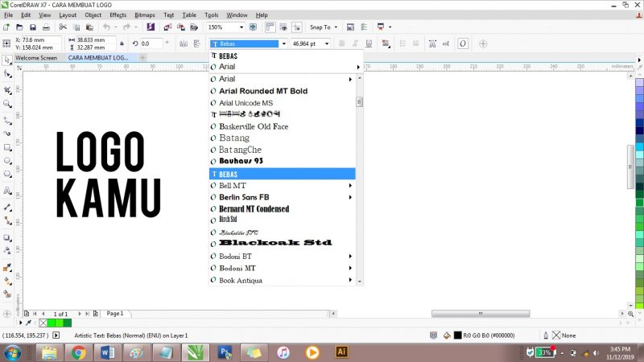Expand Berlin Sans FB submenu arrow
This screenshot has width=644, height=362.
[x=350, y=197]
